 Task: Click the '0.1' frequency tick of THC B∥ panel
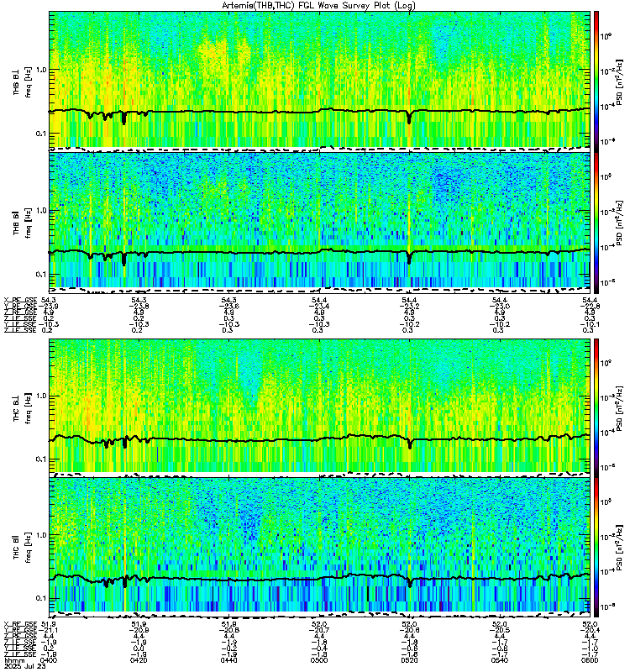pyautogui.click(x=40, y=598)
